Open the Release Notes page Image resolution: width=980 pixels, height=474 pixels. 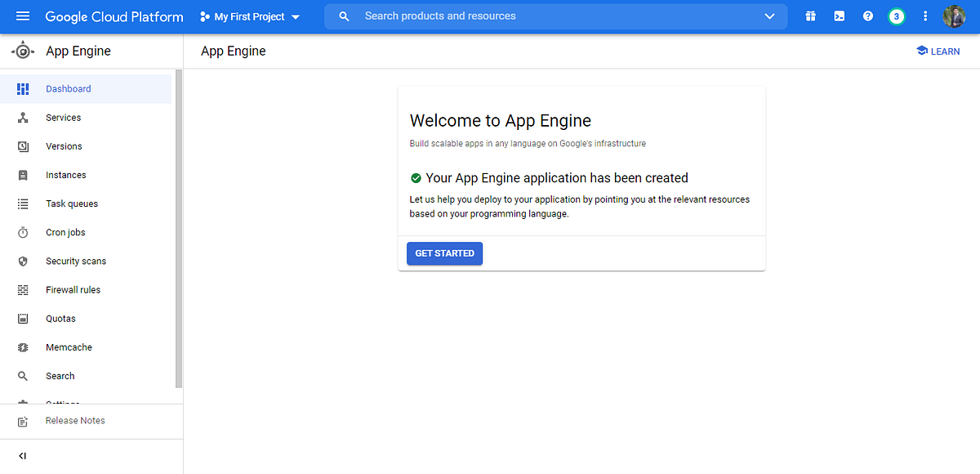tap(74, 420)
